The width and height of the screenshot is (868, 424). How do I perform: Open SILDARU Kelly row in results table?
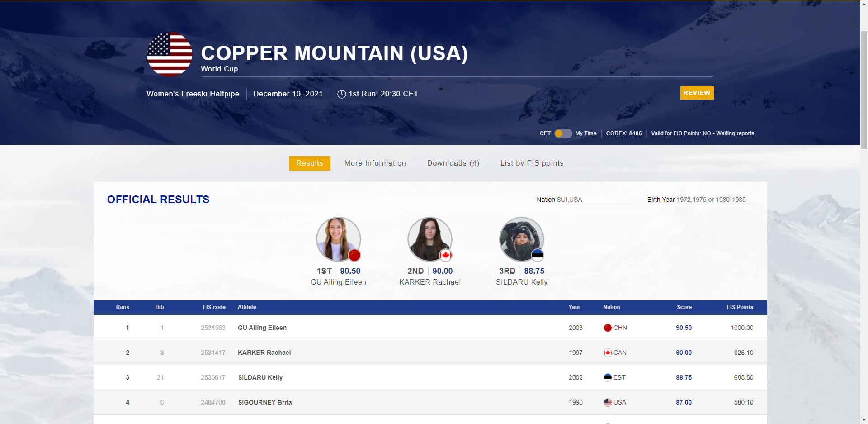click(430, 377)
